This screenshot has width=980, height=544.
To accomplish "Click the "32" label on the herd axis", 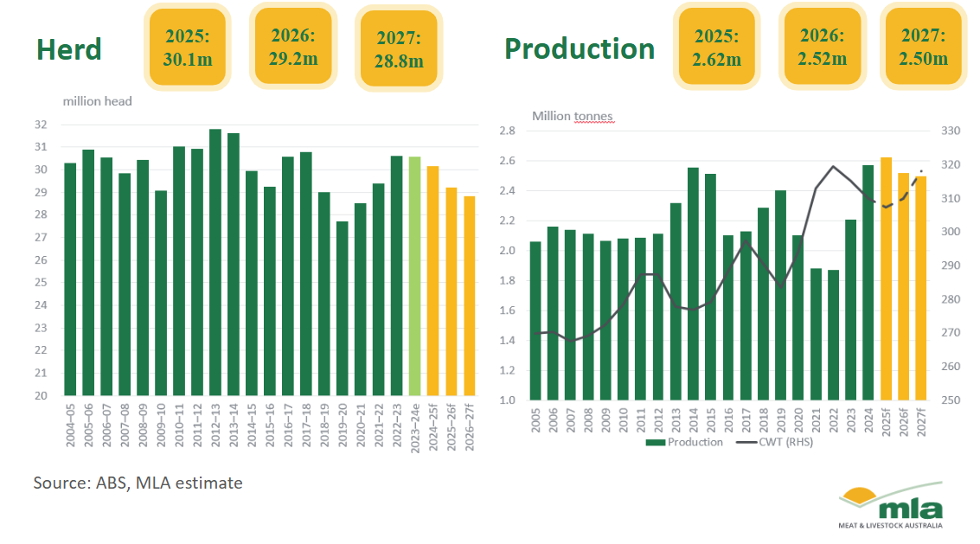I will 41,125.
